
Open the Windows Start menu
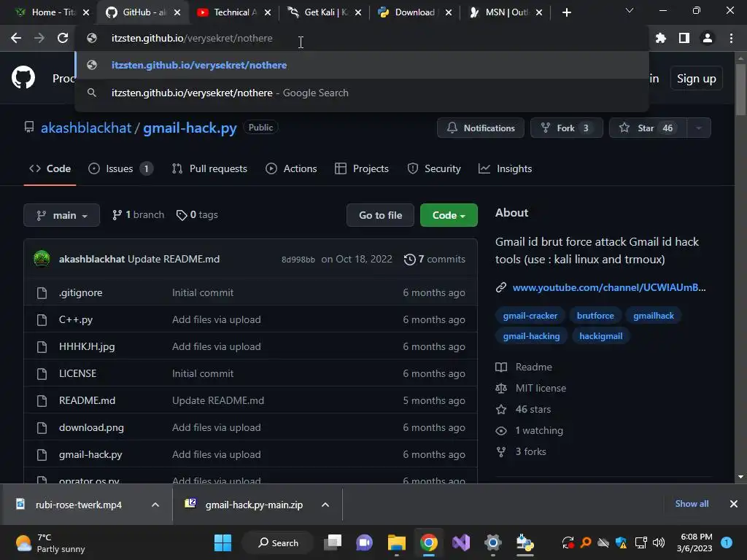(x=222, y=542)
